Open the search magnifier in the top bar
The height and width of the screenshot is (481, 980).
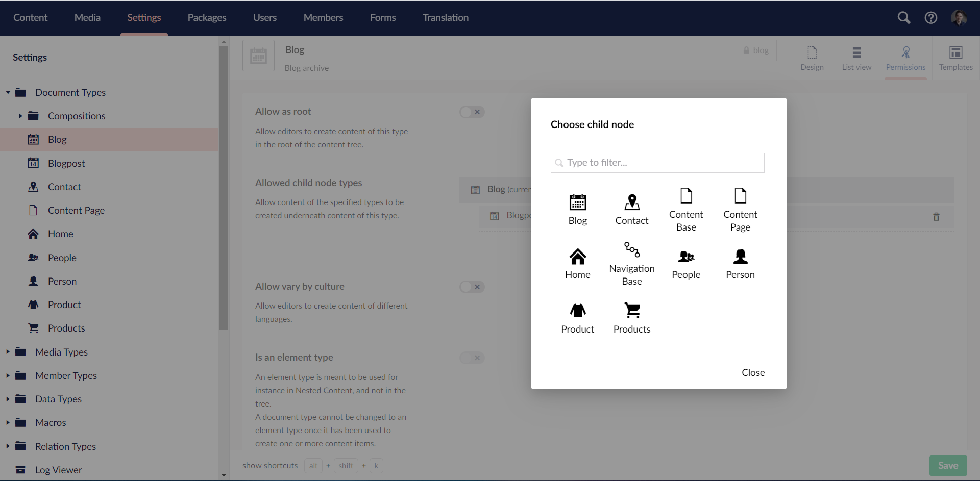pyautogui.click(x=904, y=17)
